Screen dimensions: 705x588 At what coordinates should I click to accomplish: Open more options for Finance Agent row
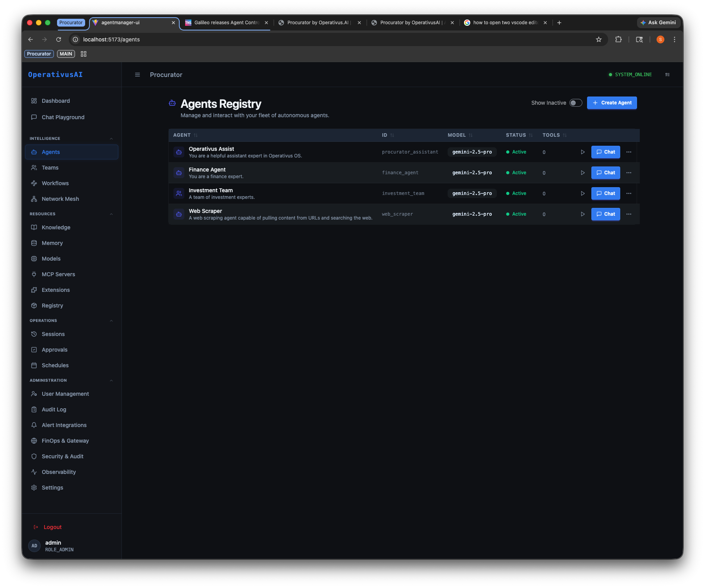pyautogui.click(x=629, y=173)
